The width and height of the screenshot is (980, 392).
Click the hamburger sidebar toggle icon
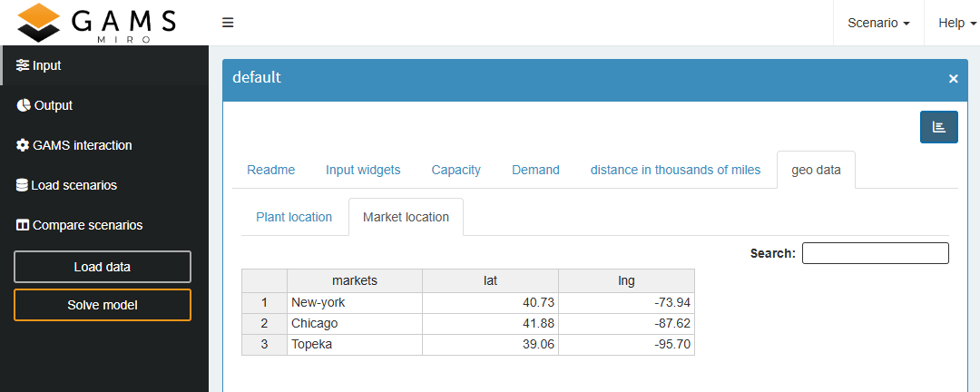click(x=228, y=23)
